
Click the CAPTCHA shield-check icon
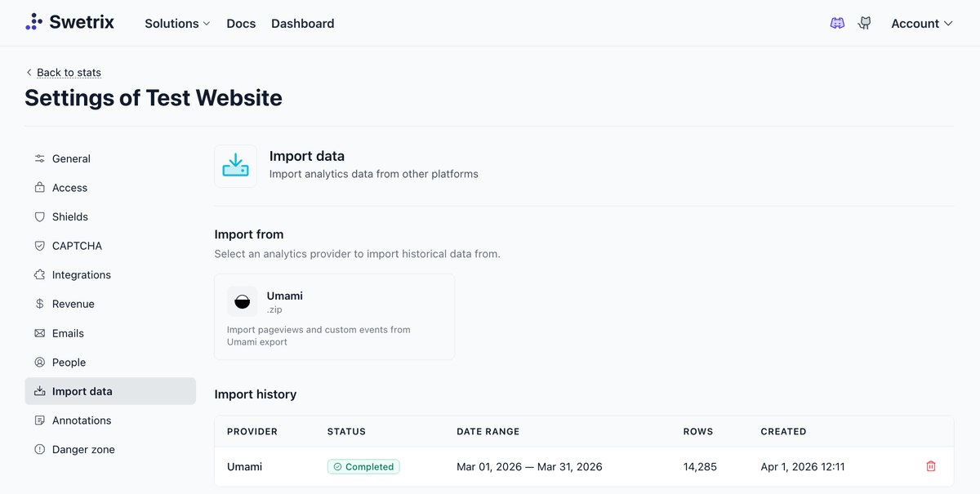click(x=39, y=246)
